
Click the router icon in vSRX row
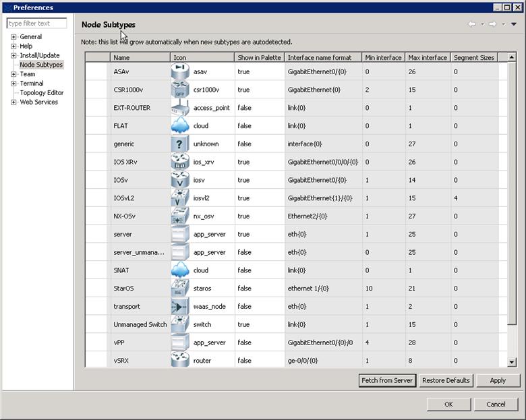pos(180,360)
